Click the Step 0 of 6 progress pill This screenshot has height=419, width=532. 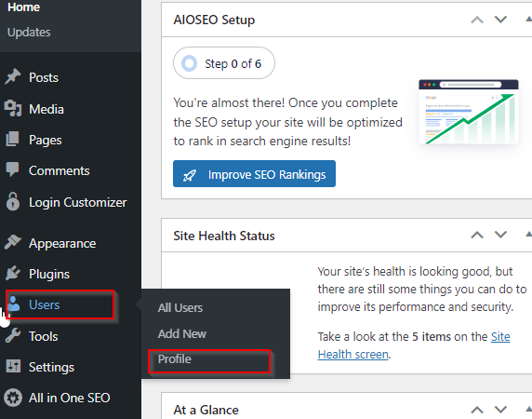click(x=224, y=63)
